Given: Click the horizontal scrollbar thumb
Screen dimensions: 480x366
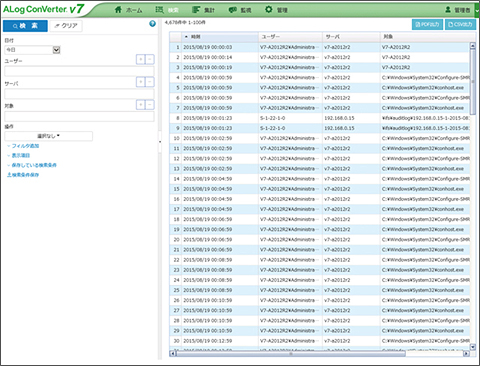Looking at the screenshot, I should tap(291, 353).
